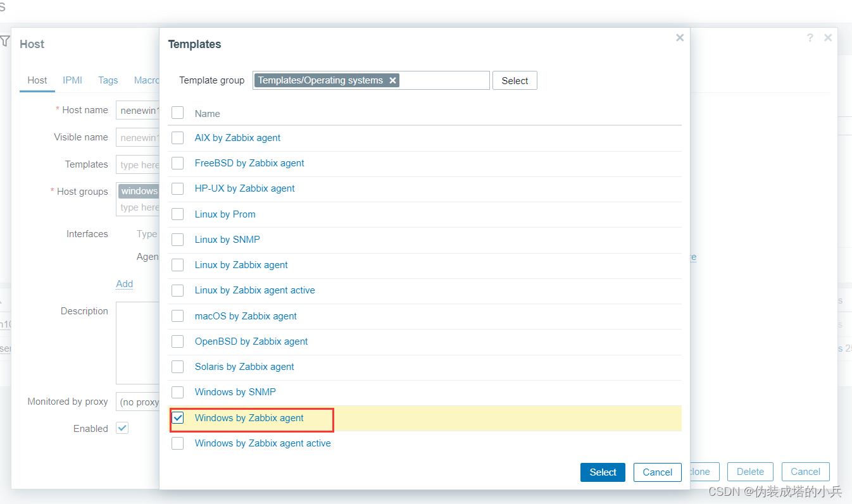Toggle the Enabled checkbox in Host dialog
This screenshot has width=852, height=504.
click(x=122, y=428)
